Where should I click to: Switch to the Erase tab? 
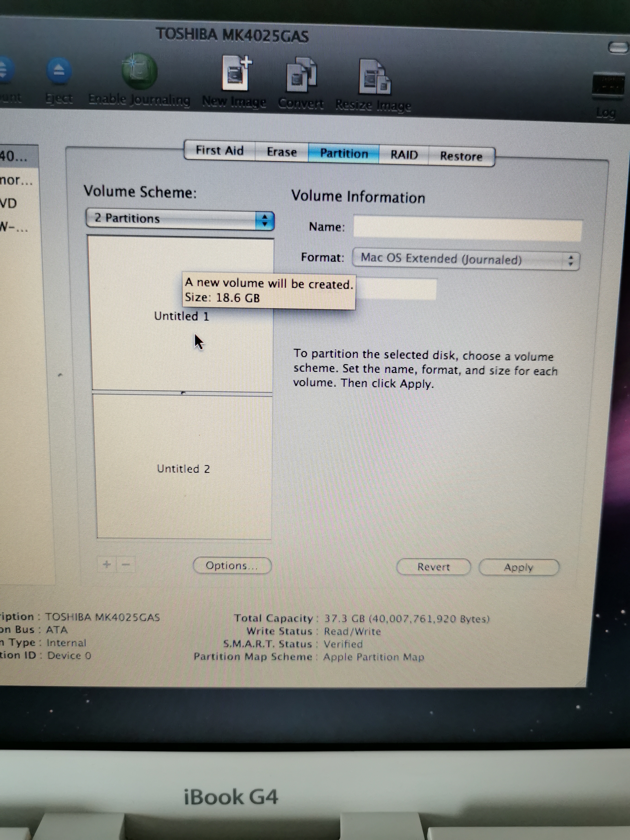pyautogui.click(x=281, y=152)
